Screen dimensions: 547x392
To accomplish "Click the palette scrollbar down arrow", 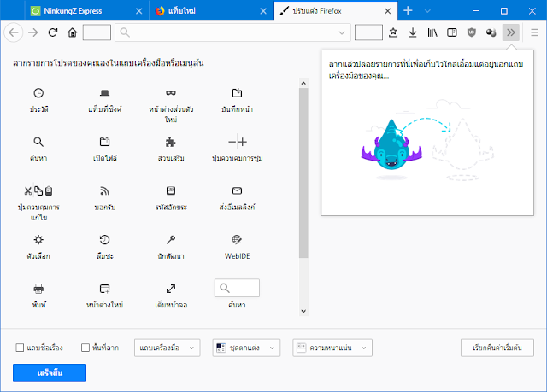I will tap(303, 311).
